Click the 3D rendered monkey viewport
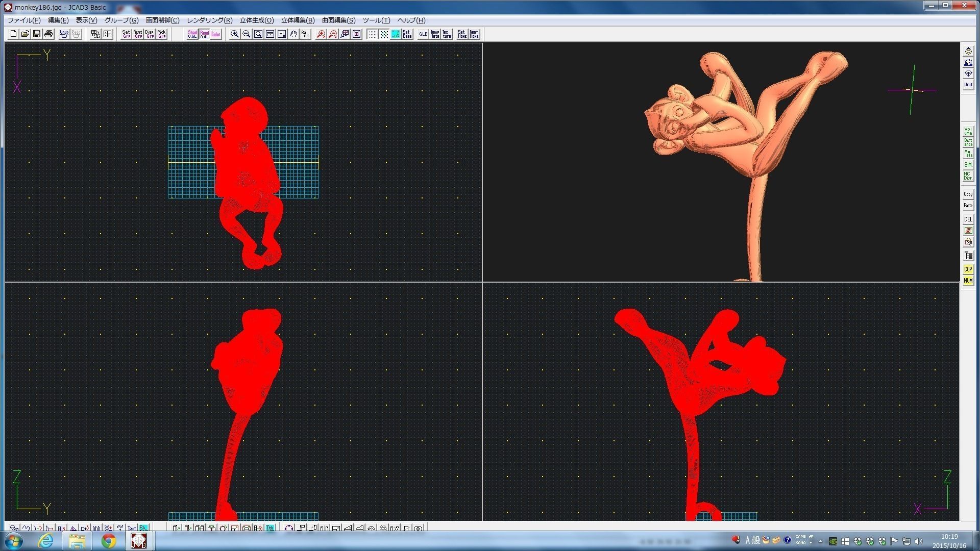This screenshot has height=551, width=980. coord(721,162)
